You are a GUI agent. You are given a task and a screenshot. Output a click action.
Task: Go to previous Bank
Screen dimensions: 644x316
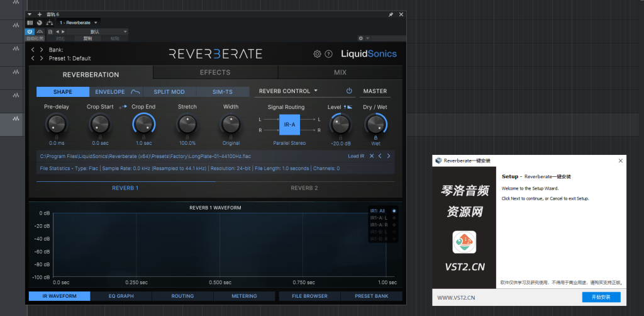point(33,50)
